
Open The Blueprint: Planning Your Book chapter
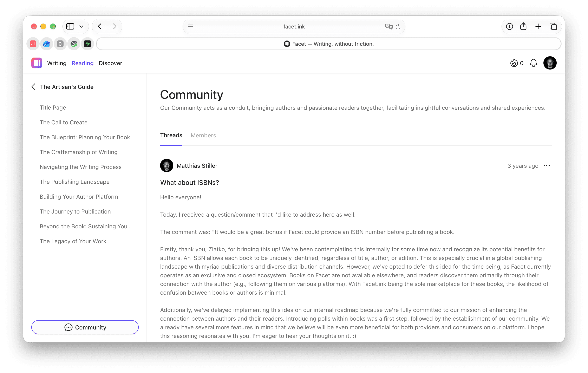point(85,137)
